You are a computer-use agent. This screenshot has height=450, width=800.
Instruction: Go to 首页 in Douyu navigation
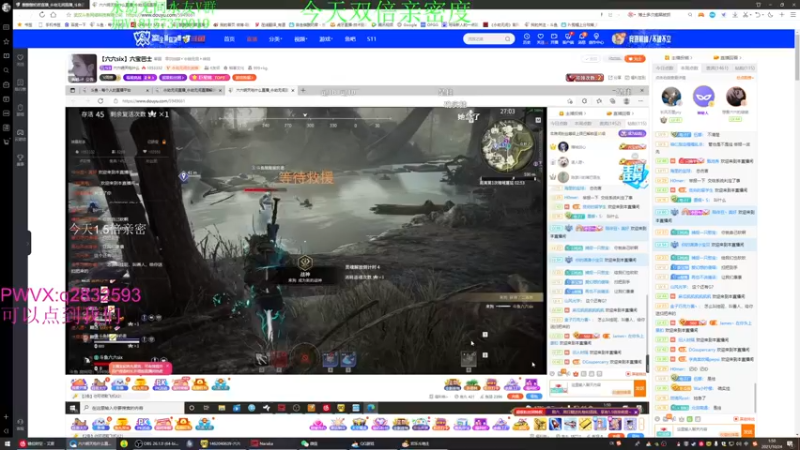[x=229, y=39]
